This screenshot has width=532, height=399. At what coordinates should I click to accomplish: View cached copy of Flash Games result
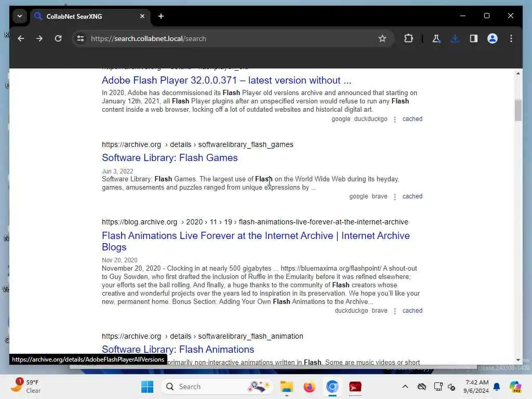[412, 196]
